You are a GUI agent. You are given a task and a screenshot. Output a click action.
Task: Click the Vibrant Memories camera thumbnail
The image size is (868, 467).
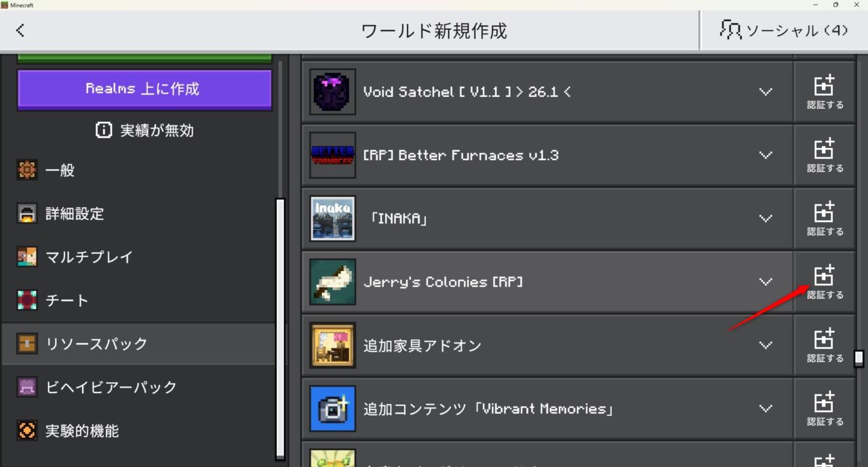click(x=332, y=409)
